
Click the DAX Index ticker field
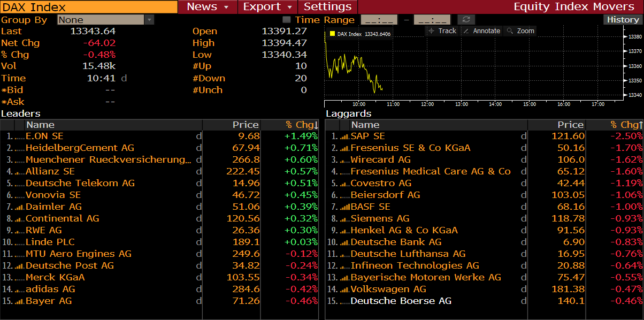coord(89,7)
